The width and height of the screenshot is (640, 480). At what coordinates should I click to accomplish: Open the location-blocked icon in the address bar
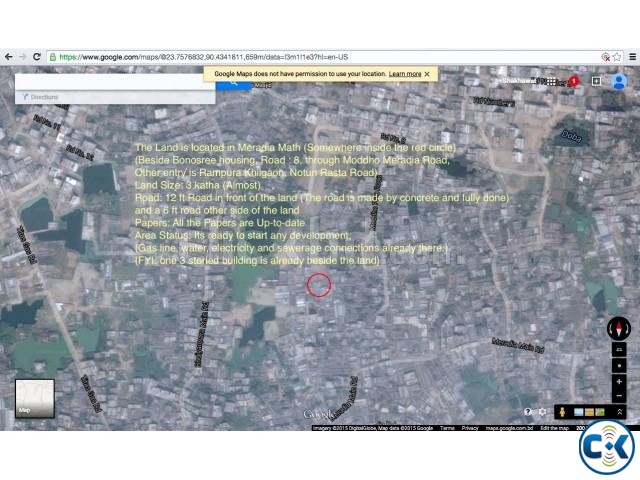pyautogui.click(x=605, y=57)
